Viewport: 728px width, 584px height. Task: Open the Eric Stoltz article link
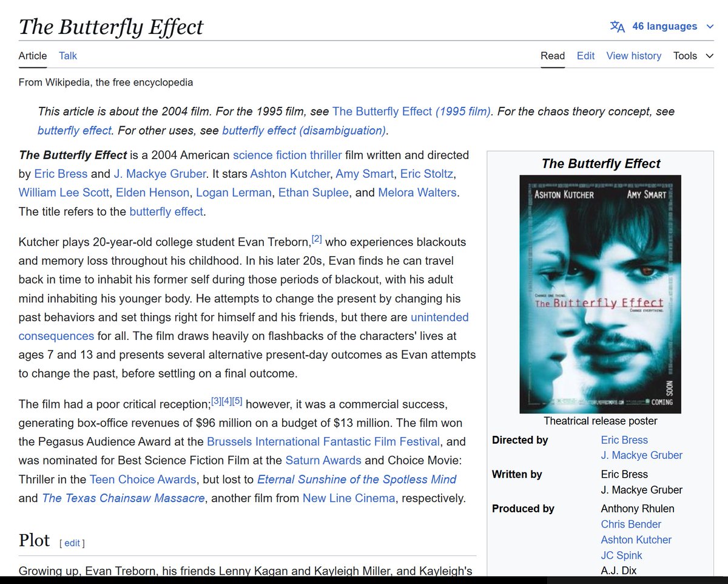pyautogui.click(x=426, y=174)
